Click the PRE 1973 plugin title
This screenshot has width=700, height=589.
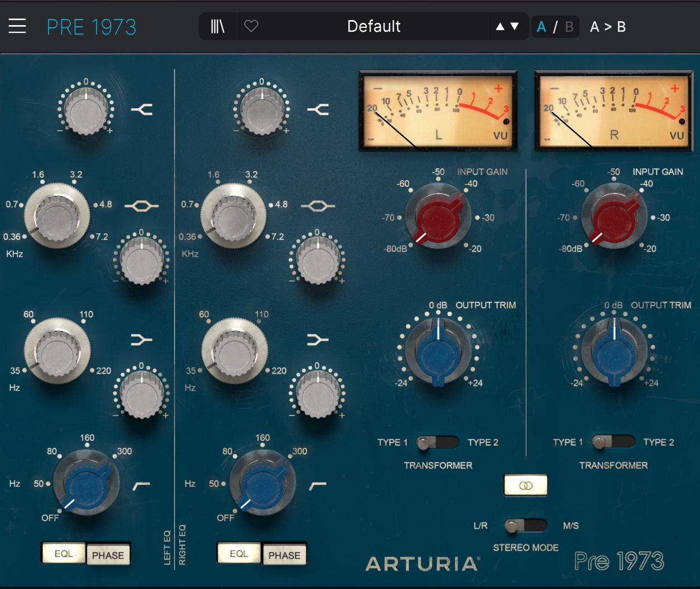coord(92,27)
